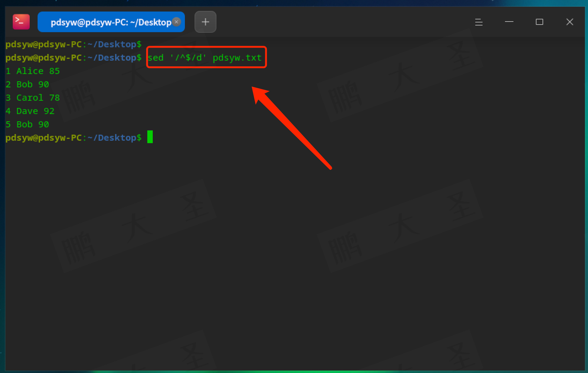The height and width of the screenshot is (373, 588).
Task: Click the green cursor block at the prompt
Action: [150, 137]
